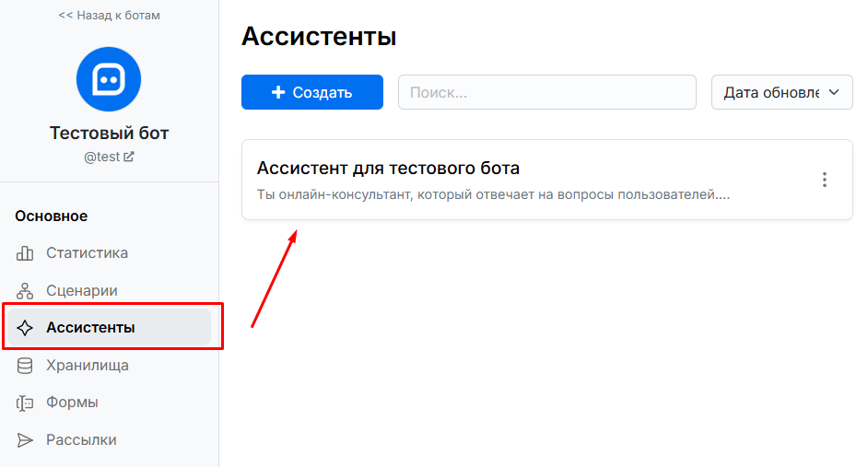Screen dimensions: 868x467
Task: Click the blue bot avatar icon
Action: point(109,79)
